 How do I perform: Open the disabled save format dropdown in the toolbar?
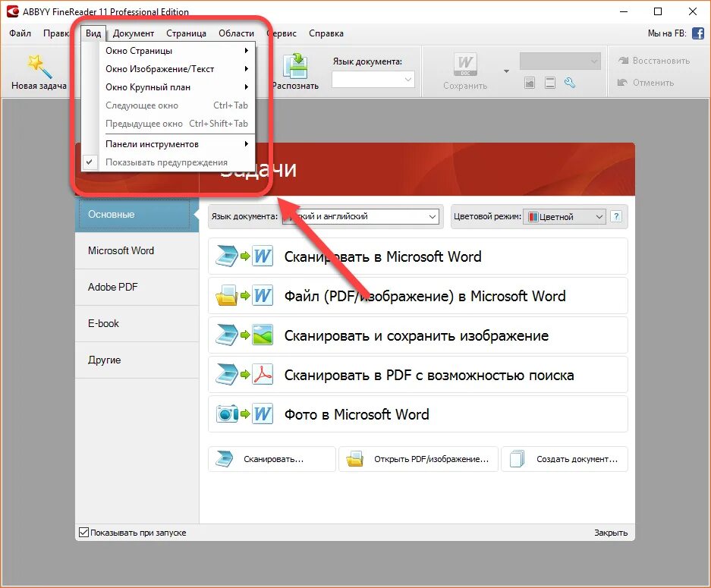pyautogui.click(x=560, y=61)
